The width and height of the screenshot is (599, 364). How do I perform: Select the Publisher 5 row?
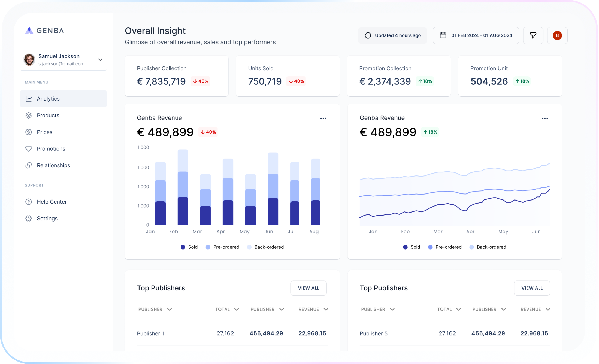[455, 333]
